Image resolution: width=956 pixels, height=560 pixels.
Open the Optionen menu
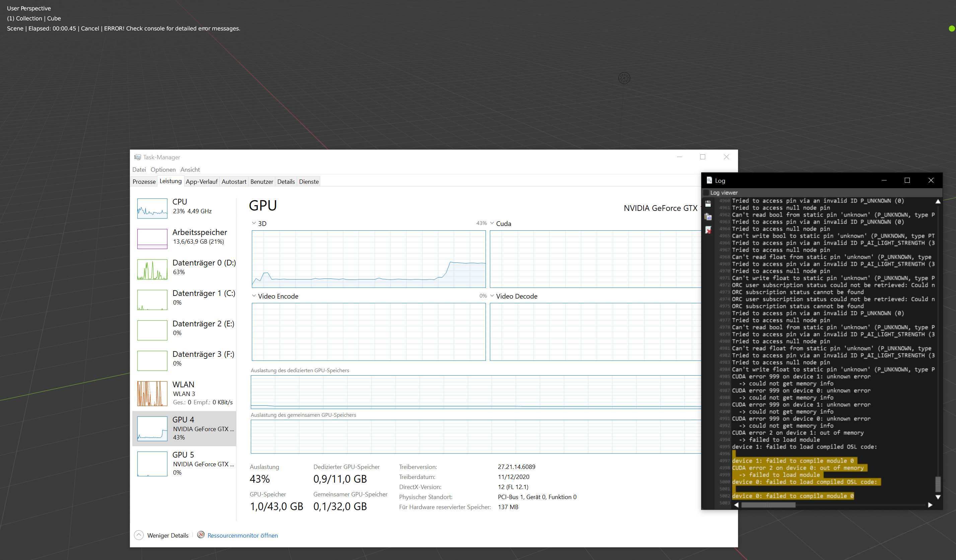point(163,169)
